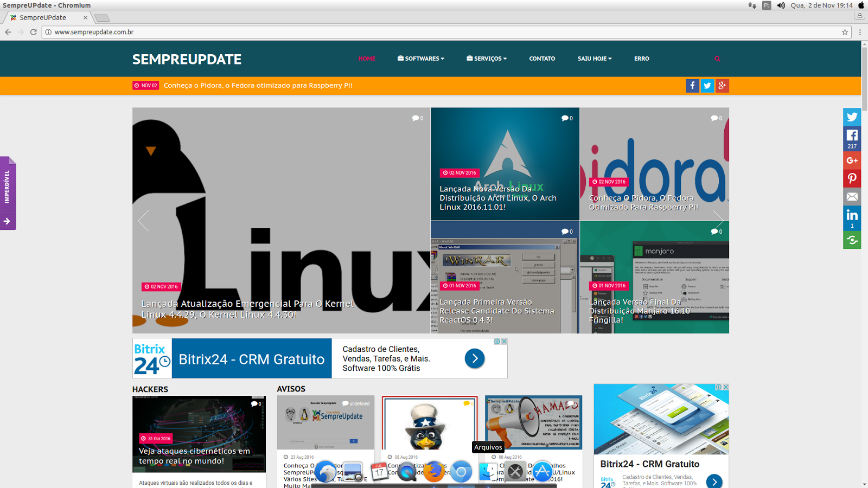Open image viewer icon in dock
868x488 pixels.
pyautogui.click(x=353, y=472)
